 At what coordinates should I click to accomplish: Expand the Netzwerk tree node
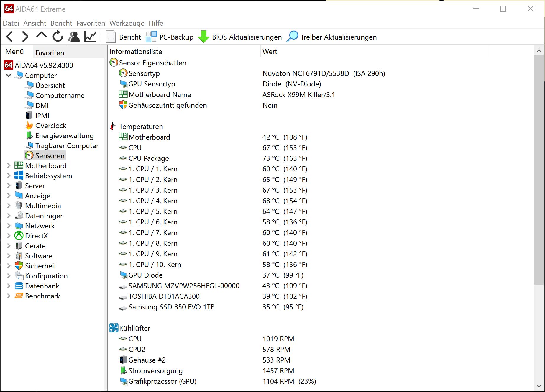[9, 226]
